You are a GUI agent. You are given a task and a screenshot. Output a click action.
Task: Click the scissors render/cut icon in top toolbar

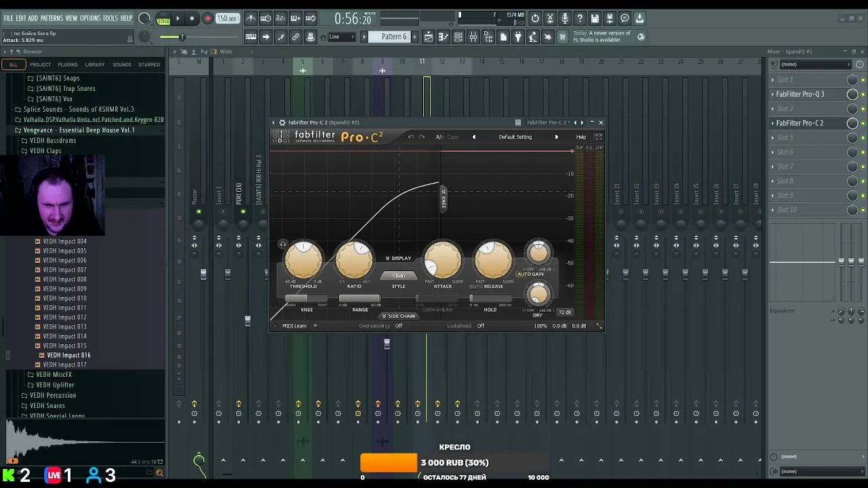pyautogui.click(x=550, y=18)
